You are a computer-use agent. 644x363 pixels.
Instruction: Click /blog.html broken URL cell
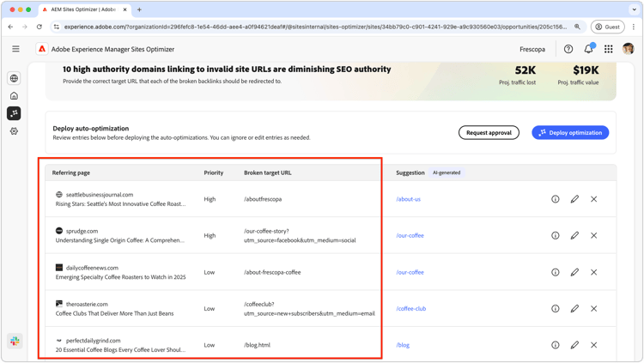257,345
